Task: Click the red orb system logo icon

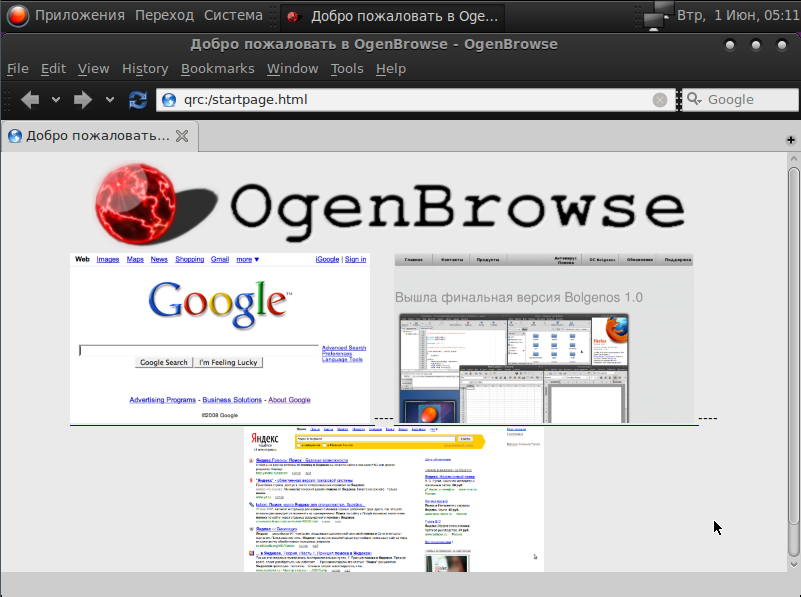Action: [18, 15]
